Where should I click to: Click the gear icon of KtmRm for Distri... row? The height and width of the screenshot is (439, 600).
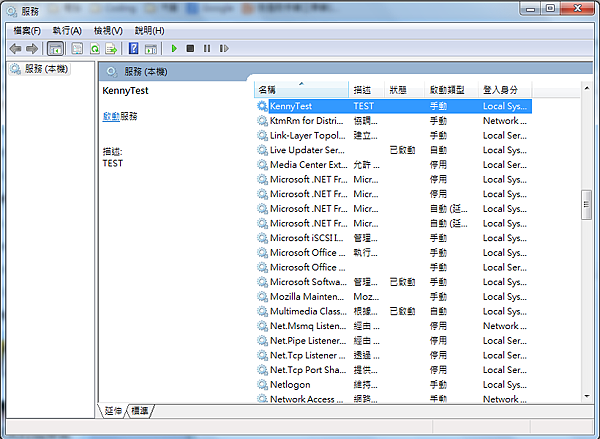click(x=262, y=121)
